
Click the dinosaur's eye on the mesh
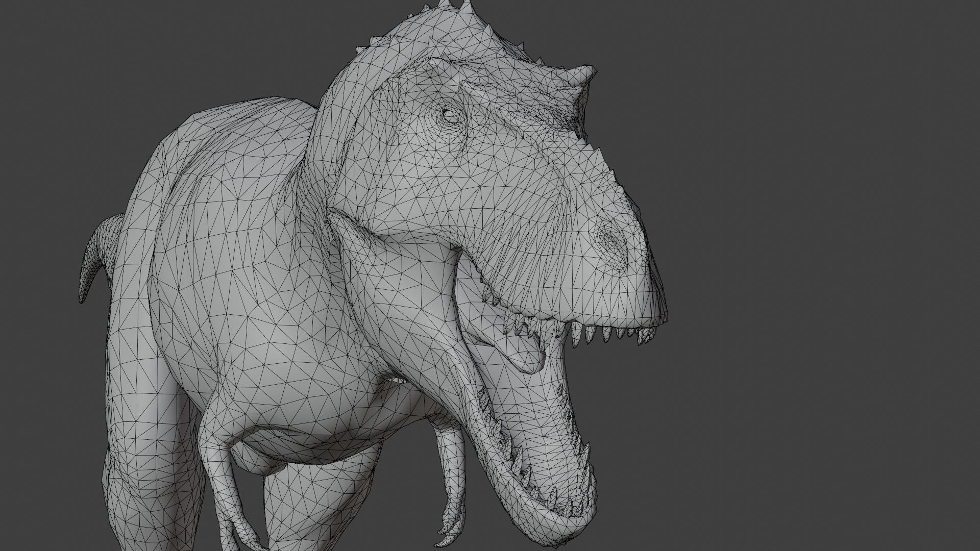[x=450, y=116]
